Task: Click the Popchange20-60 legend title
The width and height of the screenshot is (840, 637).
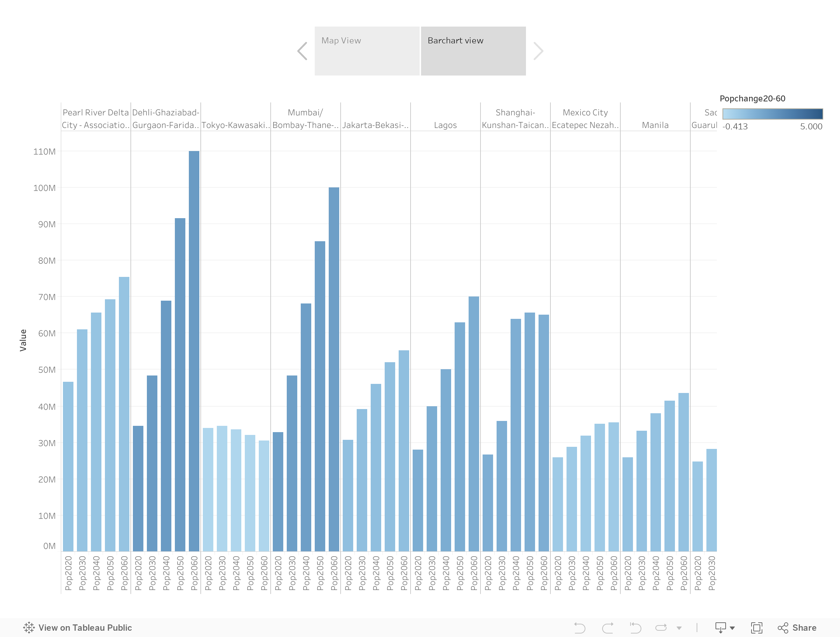Action: [752, 99]
